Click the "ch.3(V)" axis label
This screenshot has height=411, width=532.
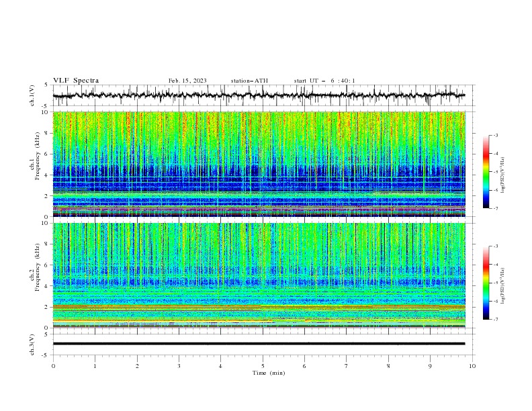coord(32,345)
